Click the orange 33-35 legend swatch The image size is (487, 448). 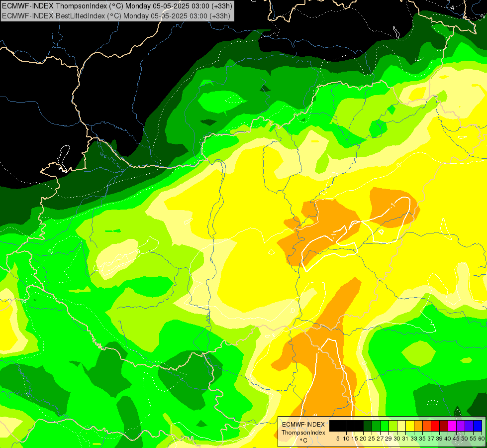(418, 426)
